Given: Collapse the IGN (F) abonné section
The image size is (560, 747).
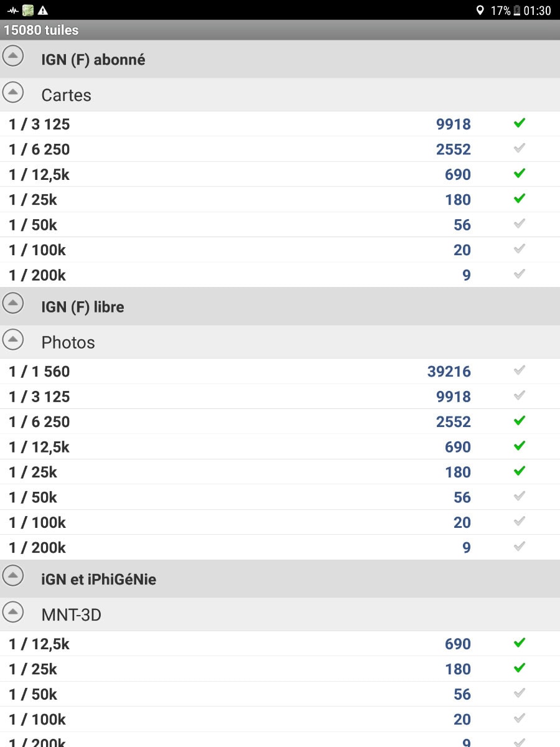Looking at the screenshot, I should pos(13,57).
